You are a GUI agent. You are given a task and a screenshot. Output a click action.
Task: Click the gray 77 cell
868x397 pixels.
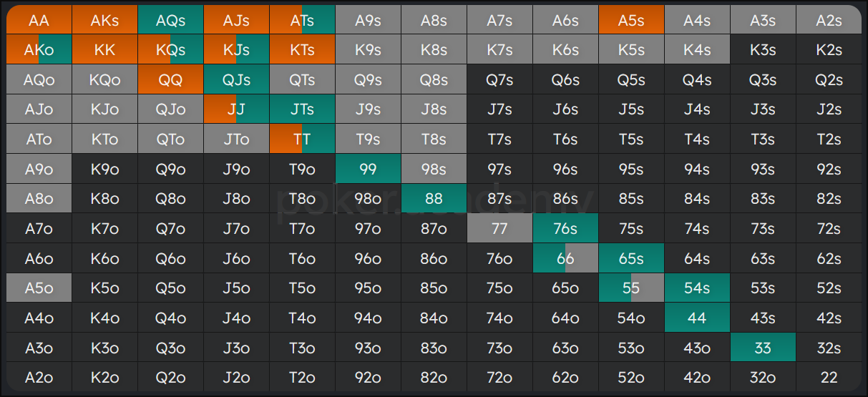(x=499, y=228)
